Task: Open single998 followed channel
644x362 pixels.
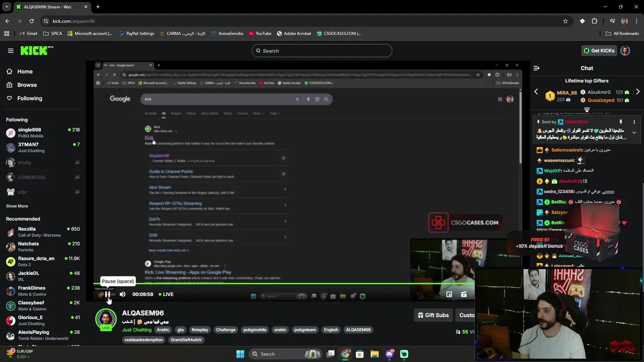Action: (x=43, y=133)
